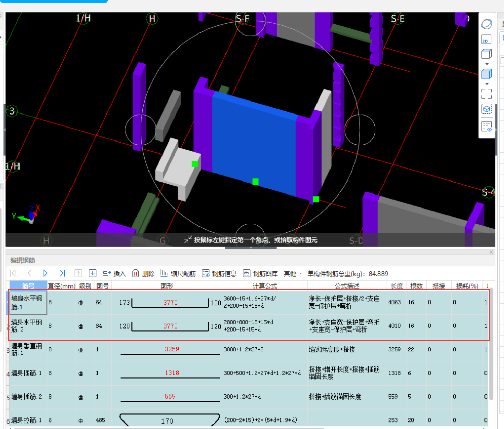The height and width of the screenshot is (429, 504).
Task: Click the 插入 insert row button
Action: (114, 273)
